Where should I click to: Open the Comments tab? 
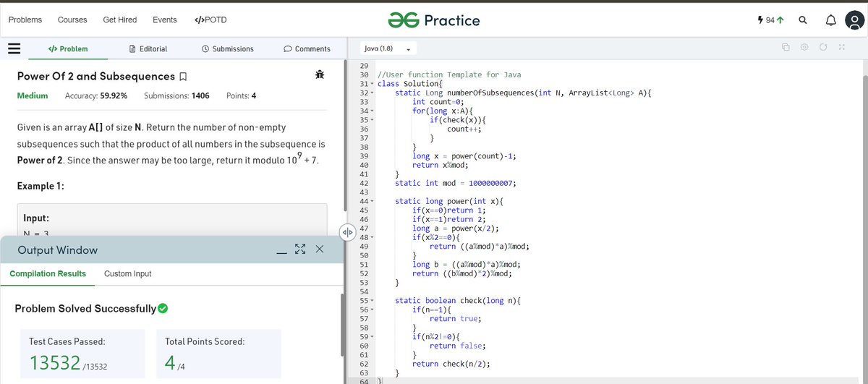pyautogui.click(x=307, y=49)
